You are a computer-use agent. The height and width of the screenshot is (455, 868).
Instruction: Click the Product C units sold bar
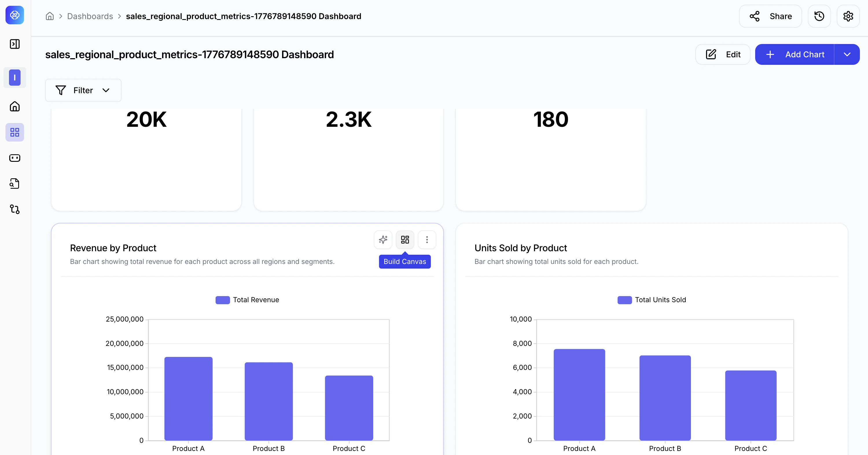pos(751,406)
